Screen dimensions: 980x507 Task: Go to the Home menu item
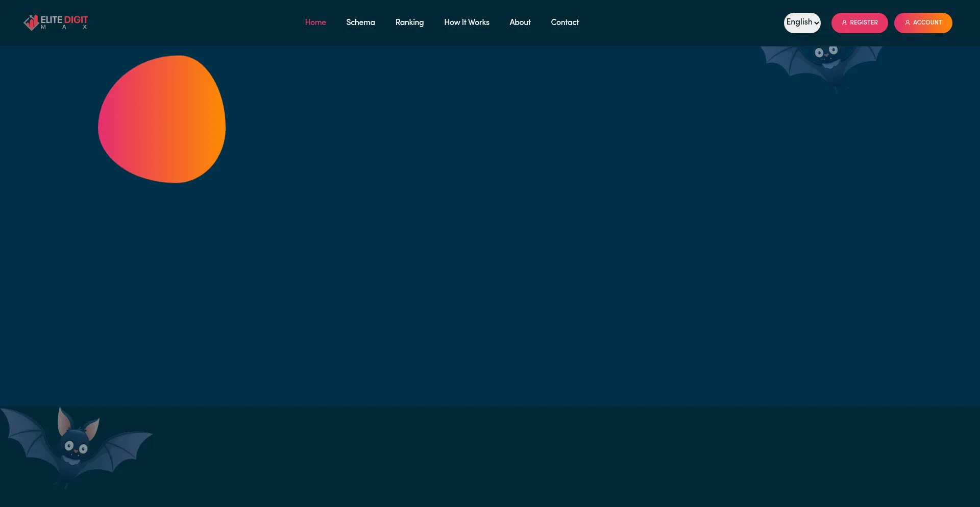pyautogui.click(x=315, y=22)
